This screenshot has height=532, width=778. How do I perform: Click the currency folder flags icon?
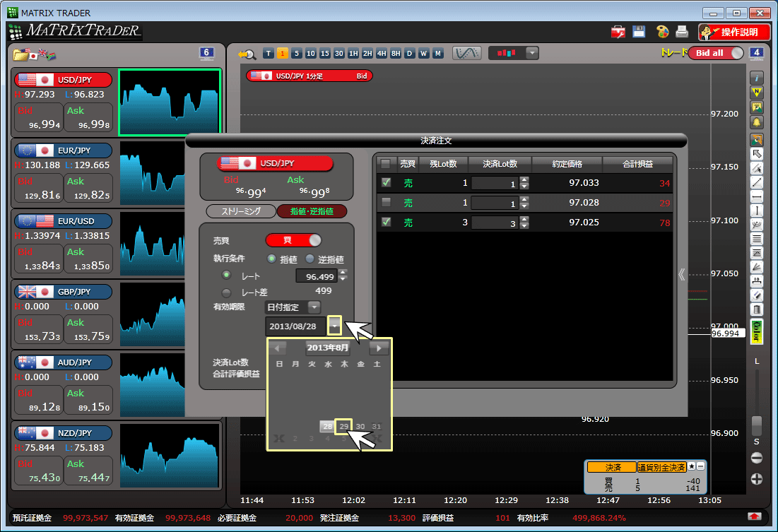tap(34, 54)
